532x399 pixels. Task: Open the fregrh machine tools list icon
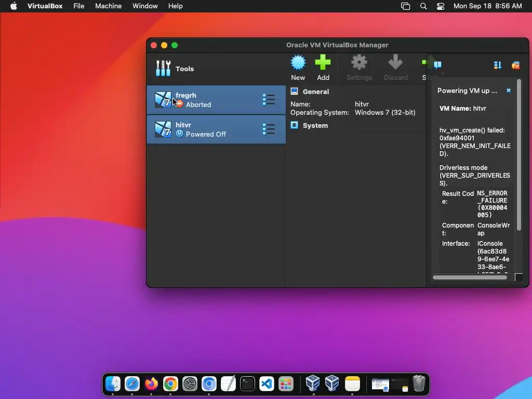point(269,100)
